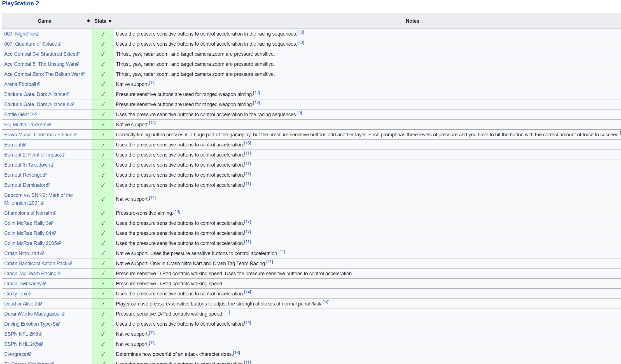Follow reference [11] in Arena Football row
Viewport: 621px width, 364px height.
tap(152, 83)
